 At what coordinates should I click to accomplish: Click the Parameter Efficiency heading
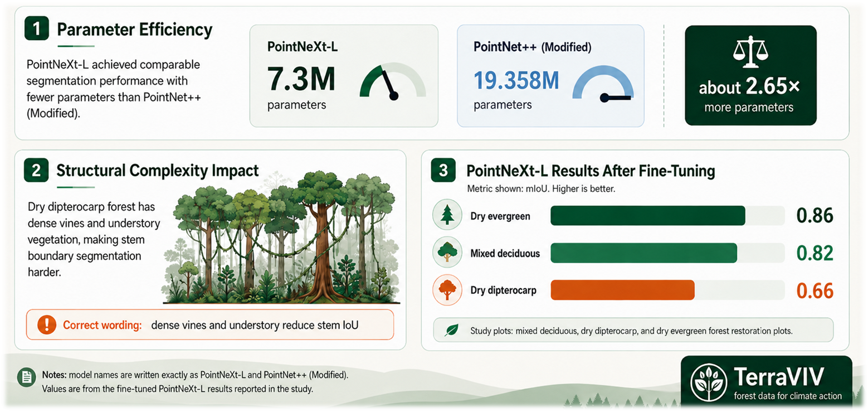(135, 30)
